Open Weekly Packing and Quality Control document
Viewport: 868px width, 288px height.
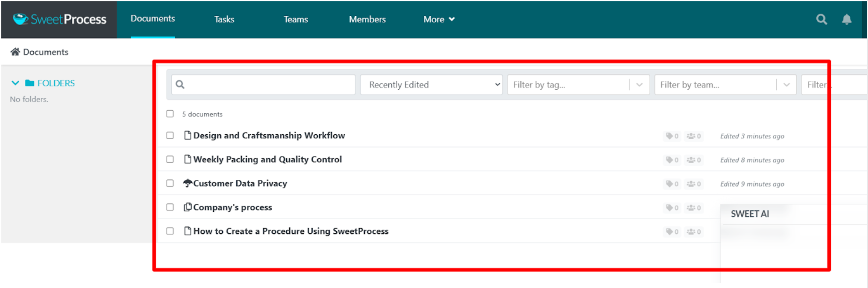(267, 159)
